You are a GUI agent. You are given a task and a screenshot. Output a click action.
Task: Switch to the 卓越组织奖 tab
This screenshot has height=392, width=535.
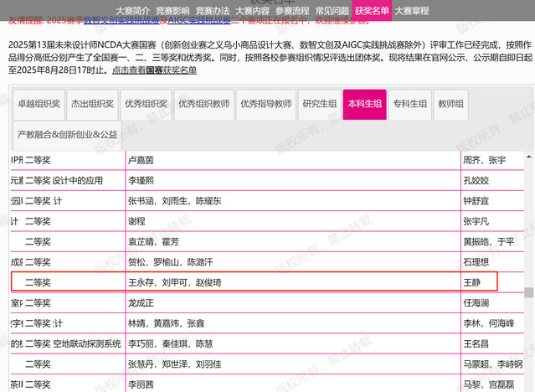click(x=39, y=105)
